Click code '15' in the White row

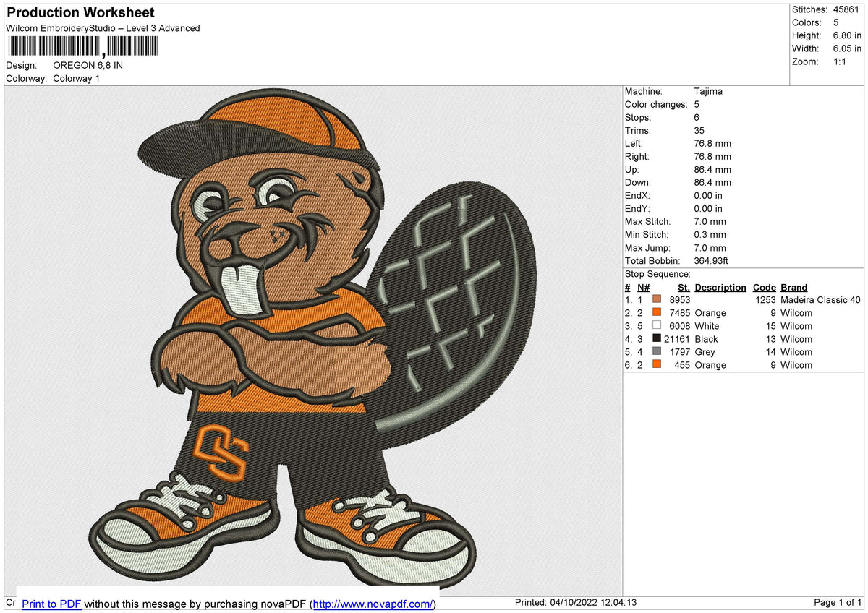coord(770,326)
